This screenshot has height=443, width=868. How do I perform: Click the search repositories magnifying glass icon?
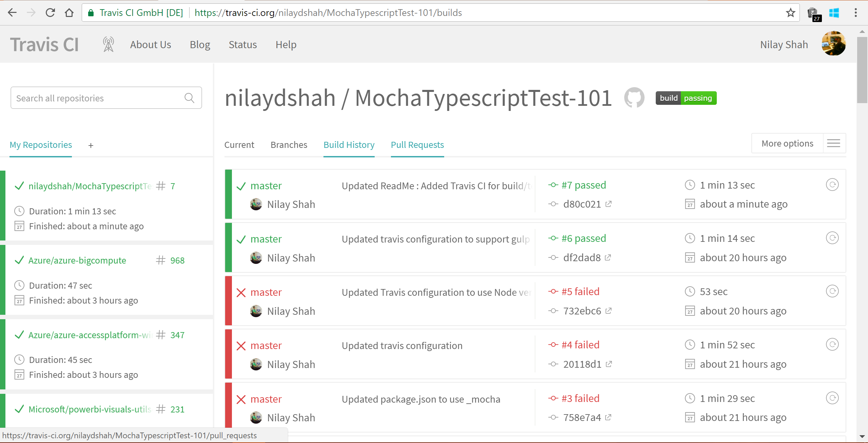[x=190, y=98]
